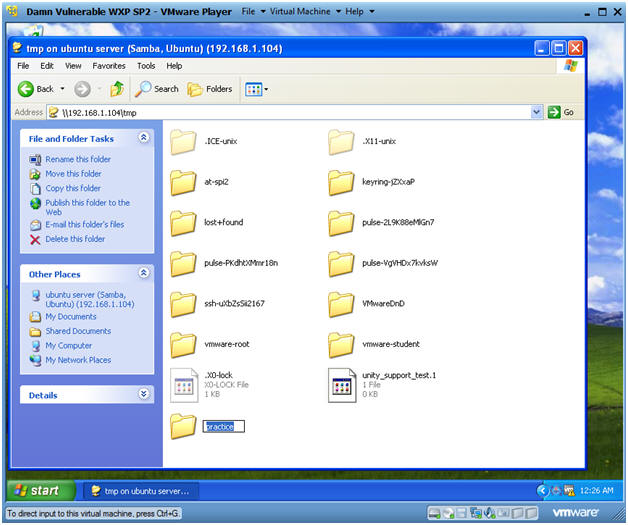Open the Back history dropdown arrow

point(62,89)
